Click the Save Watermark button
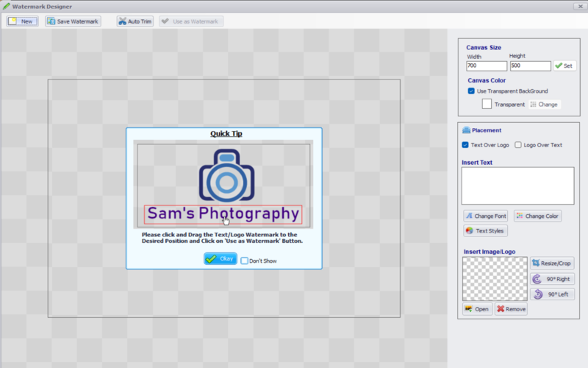 pos(73,21)
